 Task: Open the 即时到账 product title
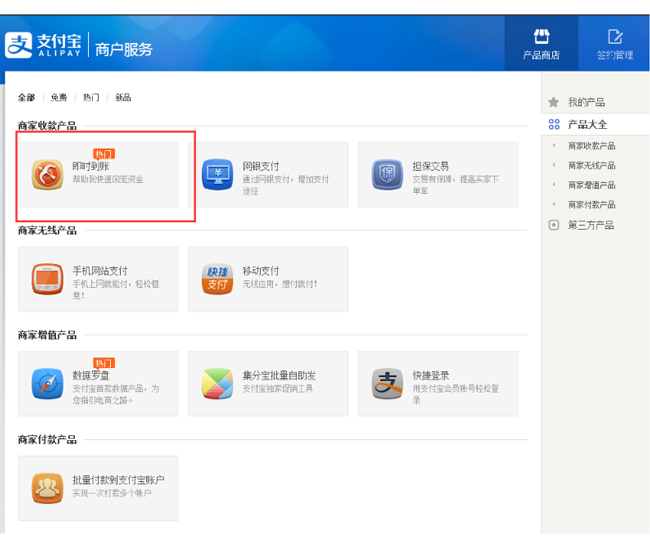pyautogui.click(x=91, y=166)
